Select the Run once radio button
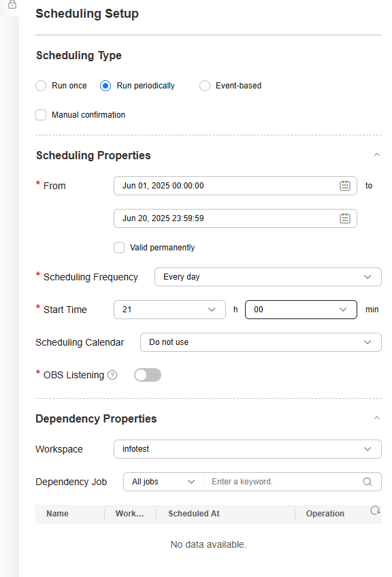This screenshot has height=577, width=392. tap(41, 86)
